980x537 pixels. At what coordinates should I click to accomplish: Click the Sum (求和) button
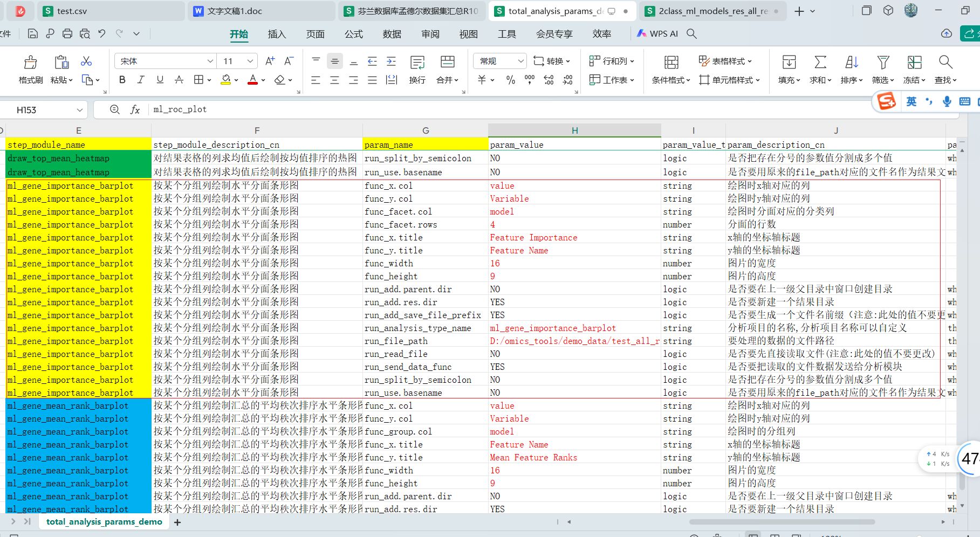(x=820, y=70)
